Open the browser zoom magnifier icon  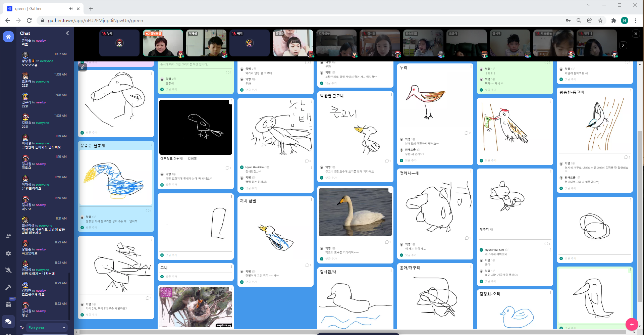pyautogui.click(x=579, y=20)
